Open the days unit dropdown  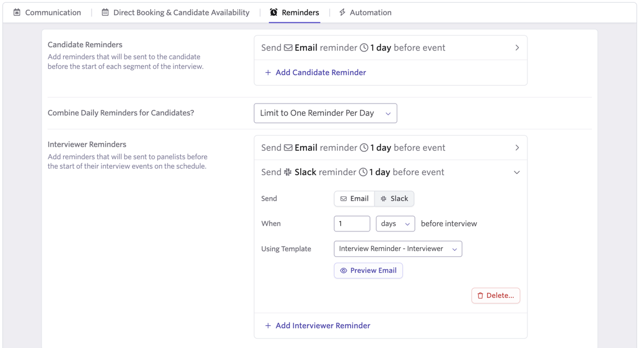click(x=395, y=223)
